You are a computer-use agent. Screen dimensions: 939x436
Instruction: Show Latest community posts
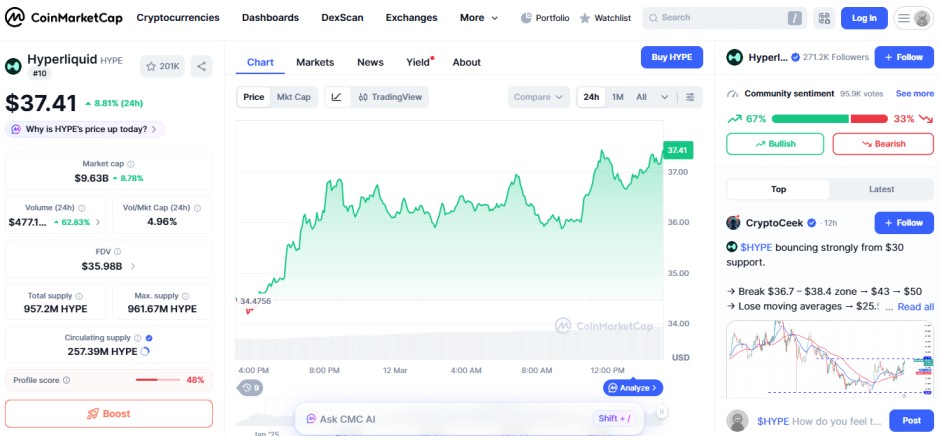click(x=882, y=189)
